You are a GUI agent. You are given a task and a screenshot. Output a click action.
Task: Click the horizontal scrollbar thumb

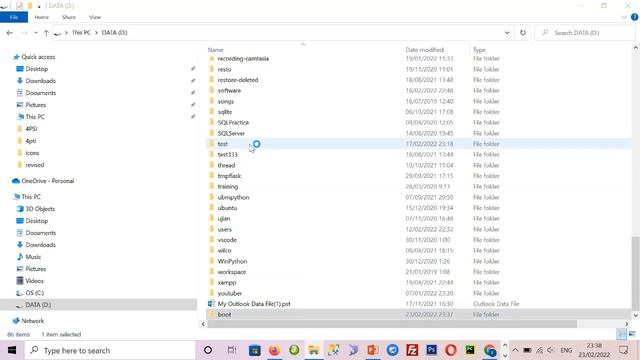[392, 324]
